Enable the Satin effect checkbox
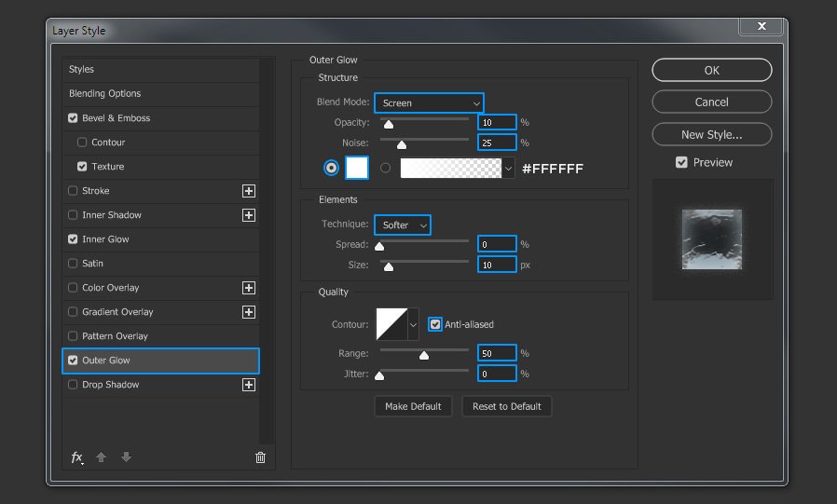837x504 pixels. (73, 264)
